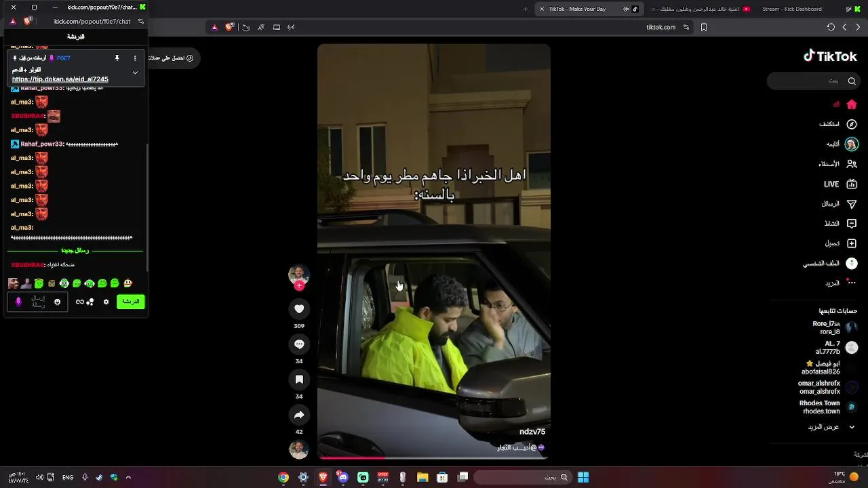Open followed account Rore_l7
The height and width of the screenshot is (488, 868).
pyautogui.click(x=835, y=328)
